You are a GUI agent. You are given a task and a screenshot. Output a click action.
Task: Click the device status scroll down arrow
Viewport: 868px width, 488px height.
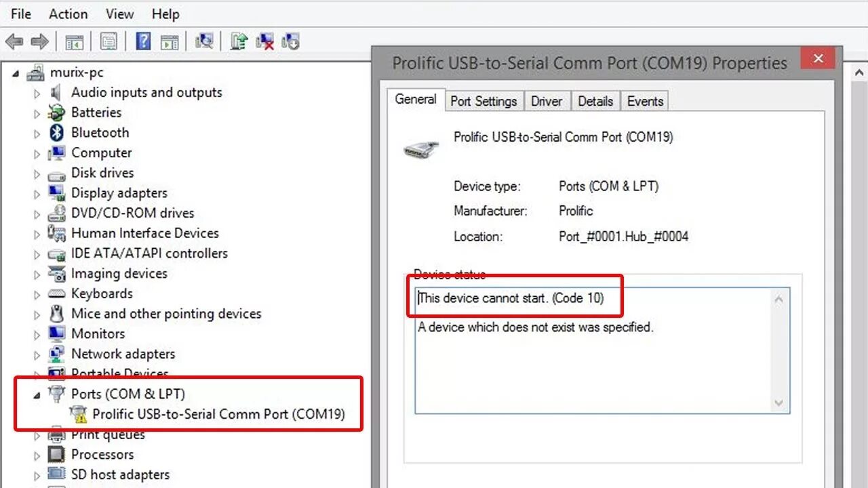(778, 403)
